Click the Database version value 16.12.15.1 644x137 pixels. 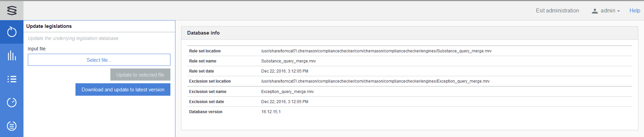(271, 112)
